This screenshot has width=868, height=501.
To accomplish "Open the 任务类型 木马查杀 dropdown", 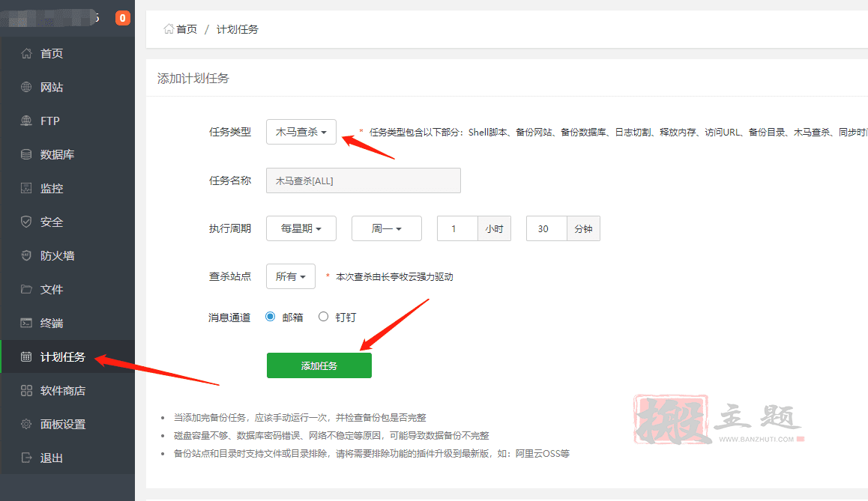I will coord(301,132).
